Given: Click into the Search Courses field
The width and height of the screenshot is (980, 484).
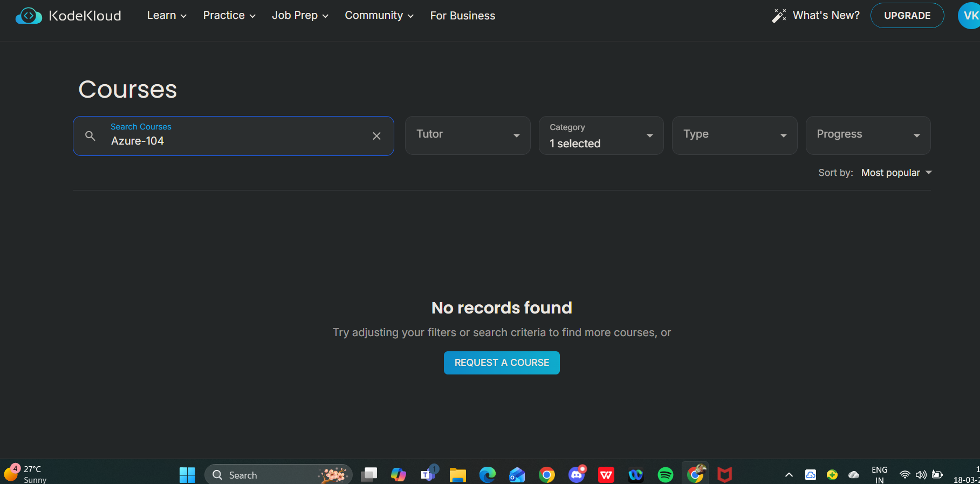Looking at the screenshot, I should pyautogui.click(x=233, y=136).
